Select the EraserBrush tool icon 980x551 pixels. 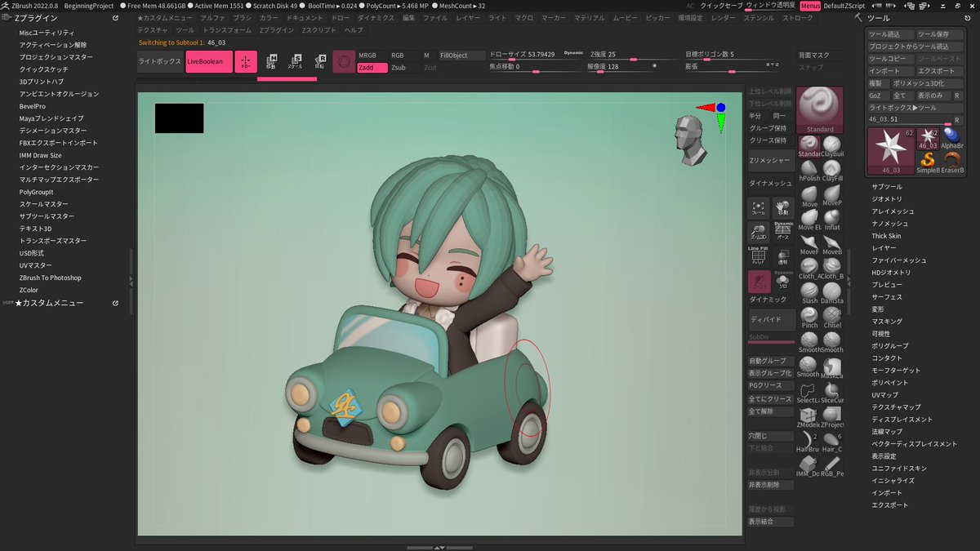[952, 162]
